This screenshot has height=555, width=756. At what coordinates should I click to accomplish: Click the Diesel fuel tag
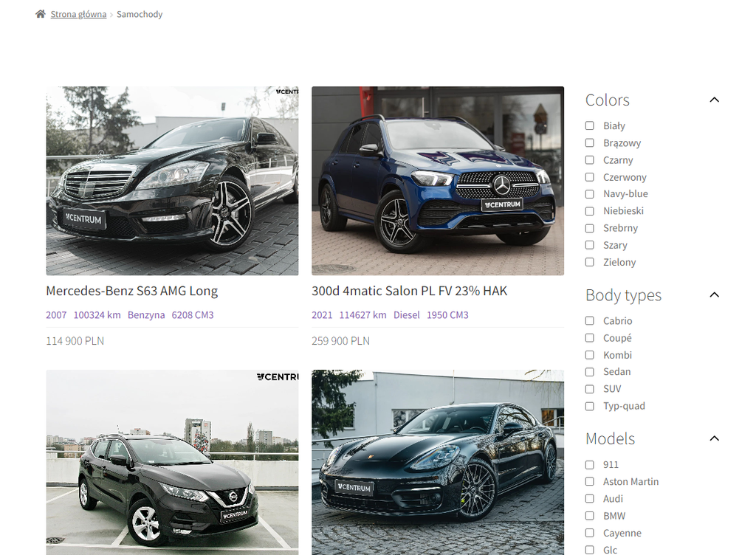point(407,315)
